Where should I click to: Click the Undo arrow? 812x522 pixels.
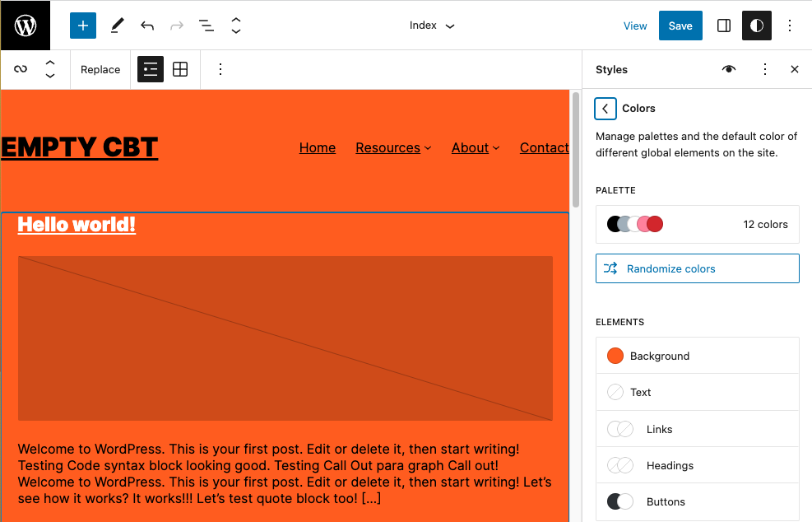[147, 26]
